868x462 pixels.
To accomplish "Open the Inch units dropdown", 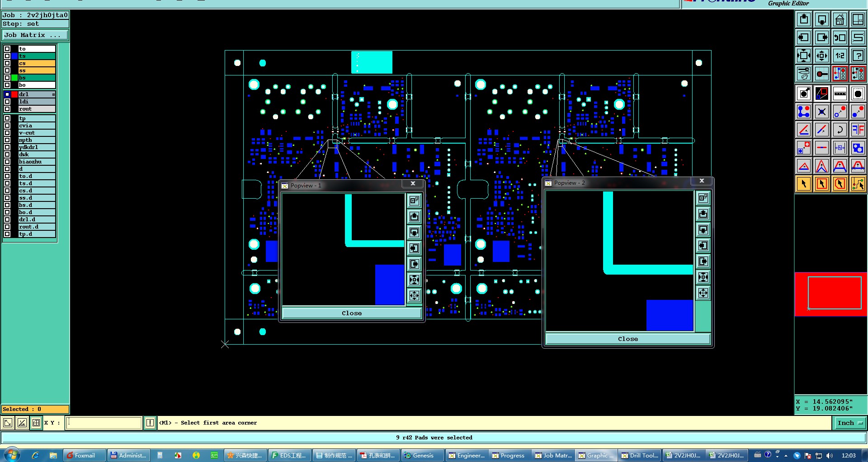I will click(849, 423).
